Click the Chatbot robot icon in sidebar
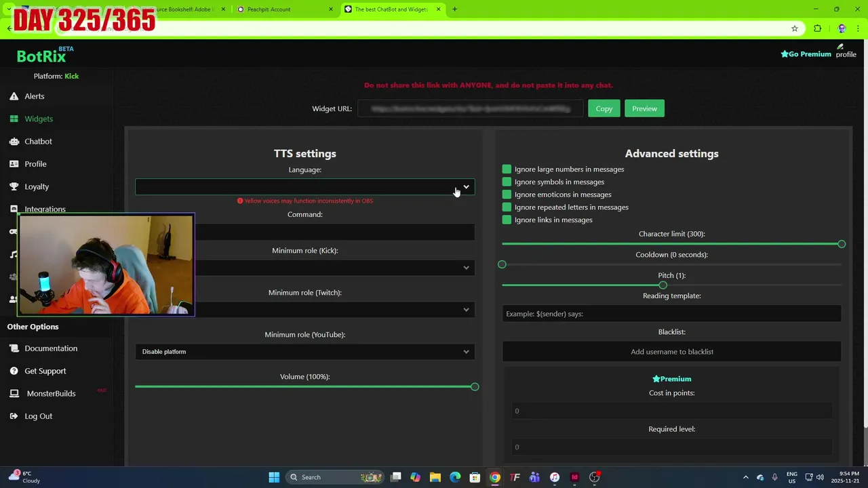The image size is (868, 488). 14,142
